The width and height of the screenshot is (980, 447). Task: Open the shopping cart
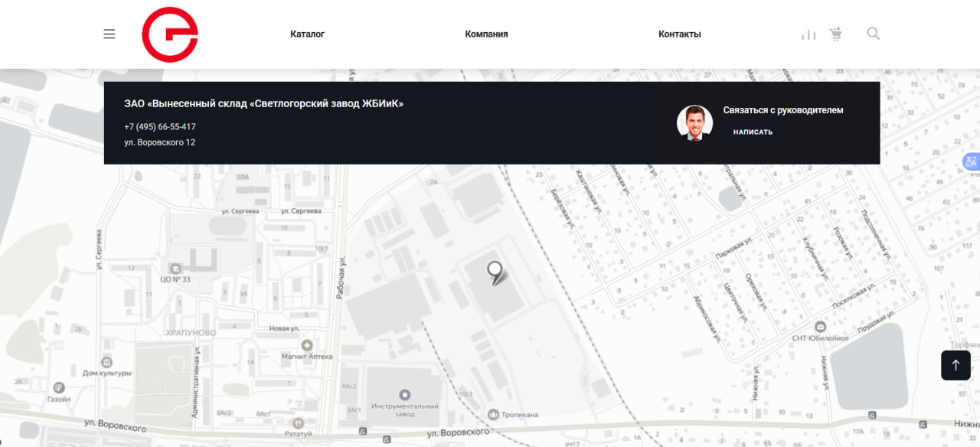(x=835, y=34)
